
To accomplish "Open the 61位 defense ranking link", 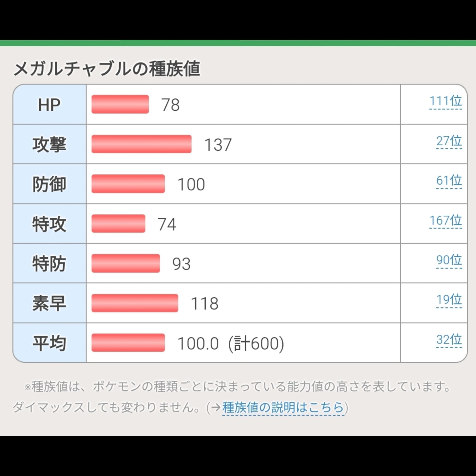I will coord(449,181).
